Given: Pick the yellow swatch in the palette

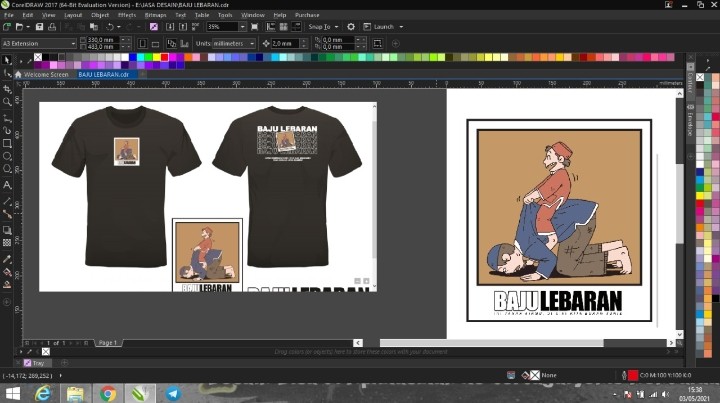Looking at the screenshot, I should coord(157,57).
